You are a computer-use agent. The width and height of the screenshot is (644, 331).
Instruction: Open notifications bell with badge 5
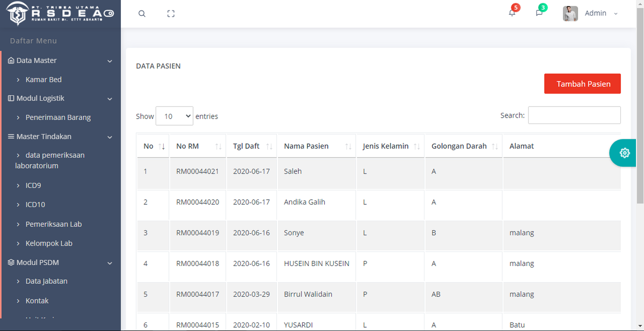click(x=513, y=12)
